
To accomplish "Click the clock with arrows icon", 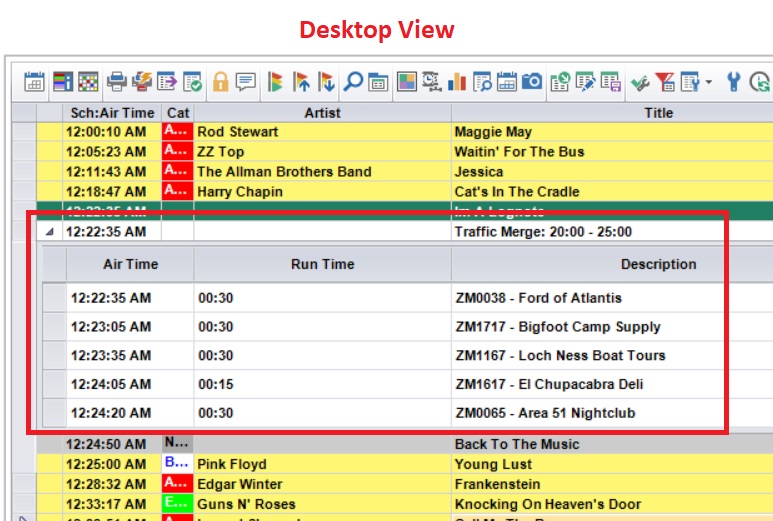I will (432, 82).
